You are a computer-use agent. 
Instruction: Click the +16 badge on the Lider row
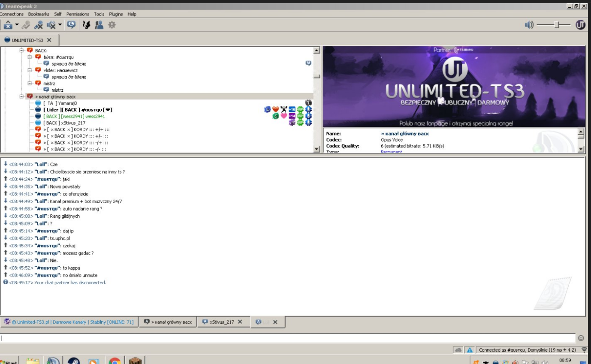pyautogui.click(x=292, y=109)
